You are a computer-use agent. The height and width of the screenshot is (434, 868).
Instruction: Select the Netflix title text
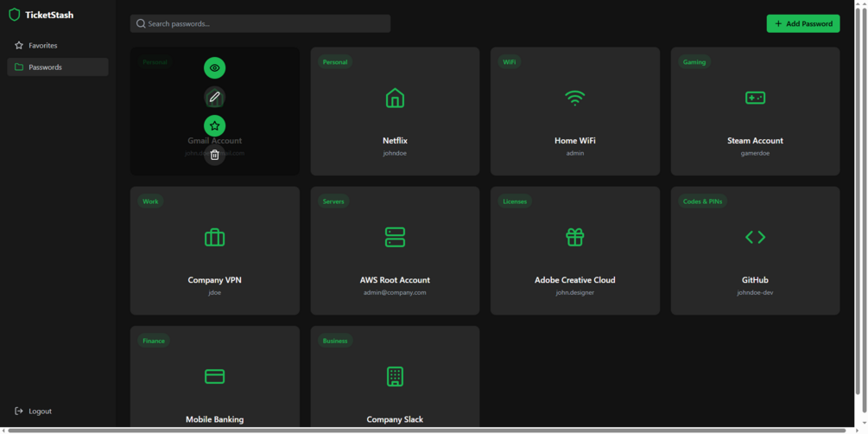395,141
